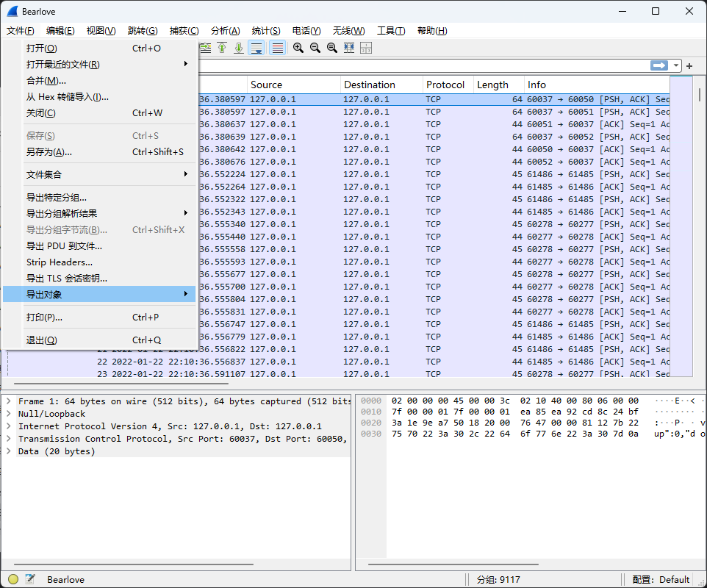Zoom out packet text magnifier
707x588 pixels.
[315, 48]
